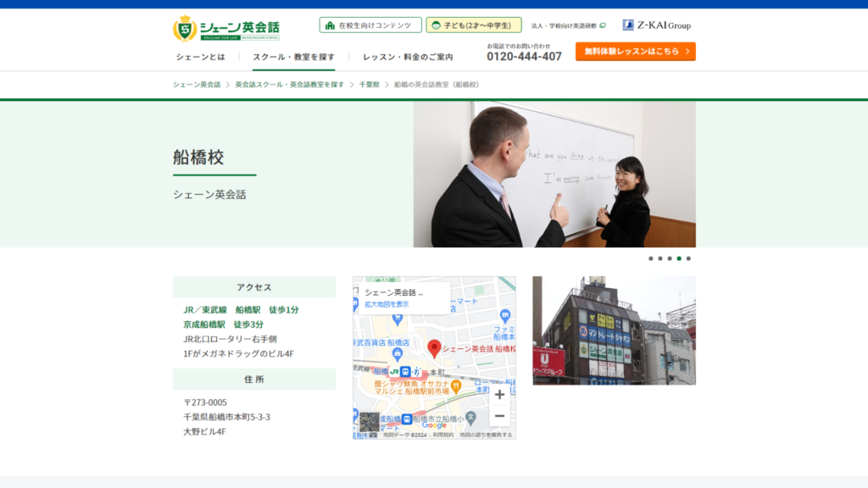The image size is (868, 488).
Task: Open 子ども(2才〜中学生) page
Action: click(x=473, y=25)
